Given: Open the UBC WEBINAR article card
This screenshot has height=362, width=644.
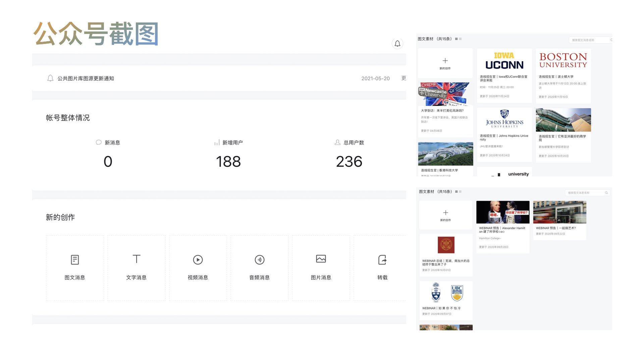Looking at the screenshot, I should click(x=446, y=300).
